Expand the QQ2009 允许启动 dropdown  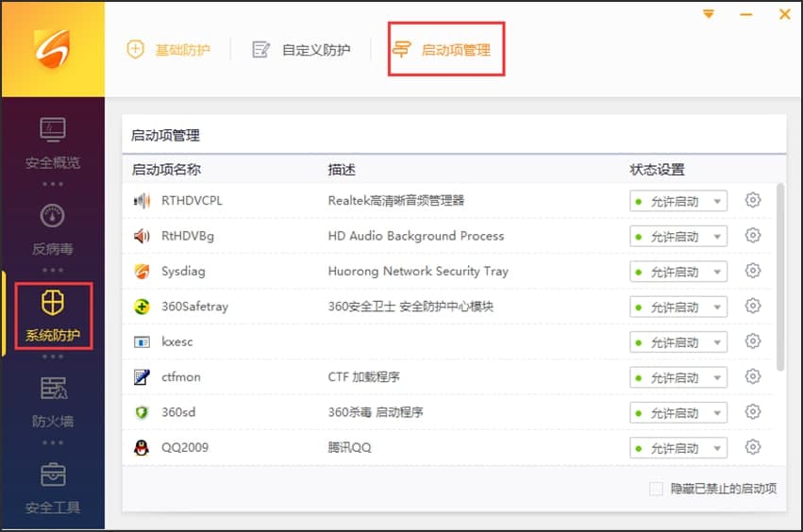(x=678, y=449)
